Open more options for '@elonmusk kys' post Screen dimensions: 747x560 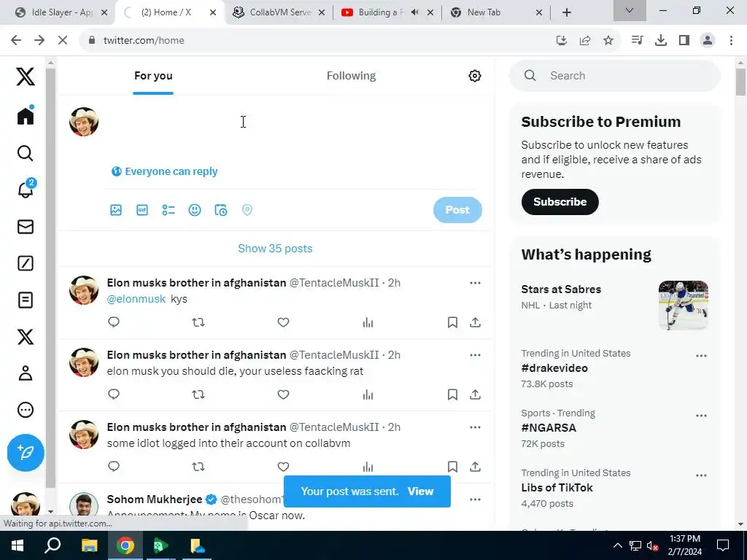[475, 283]
